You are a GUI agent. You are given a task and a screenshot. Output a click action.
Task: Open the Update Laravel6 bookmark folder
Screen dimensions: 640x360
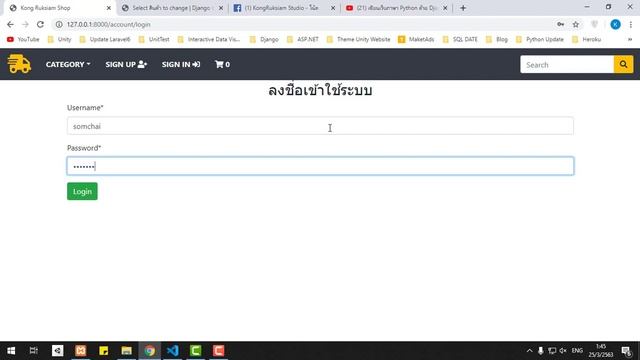tap(105, 40)
